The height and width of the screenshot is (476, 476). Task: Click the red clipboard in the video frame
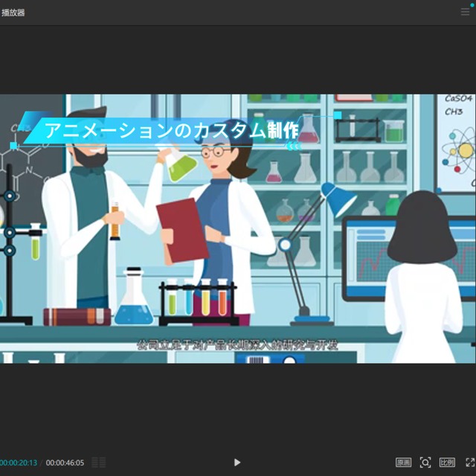[x=181, y=229]
